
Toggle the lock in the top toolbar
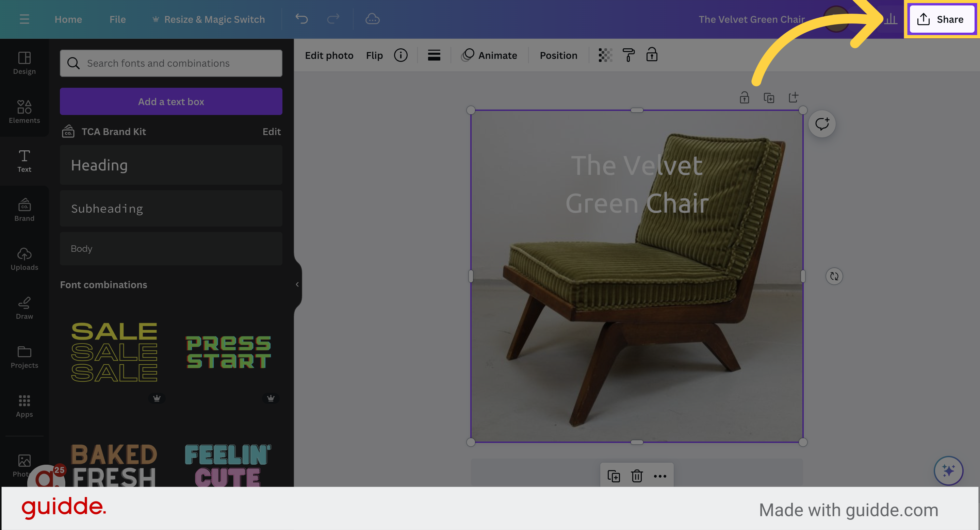652,55
